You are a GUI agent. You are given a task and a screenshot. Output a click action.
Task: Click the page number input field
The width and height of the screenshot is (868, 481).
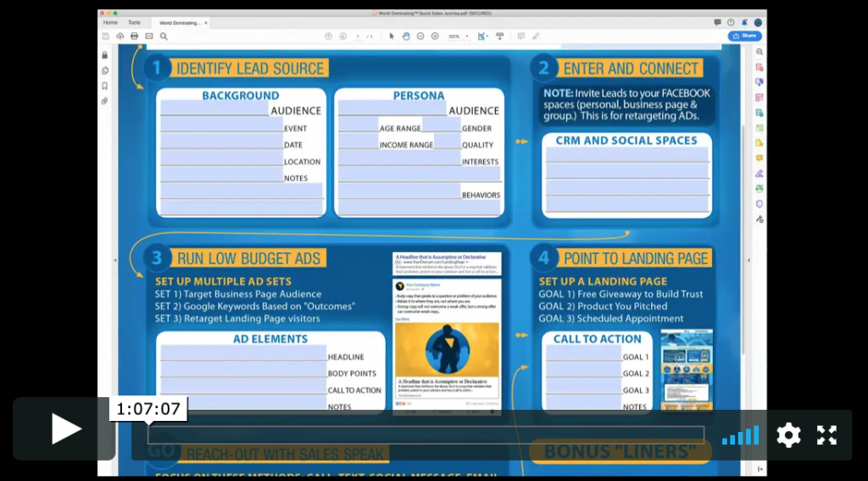[x=359, y=36]
